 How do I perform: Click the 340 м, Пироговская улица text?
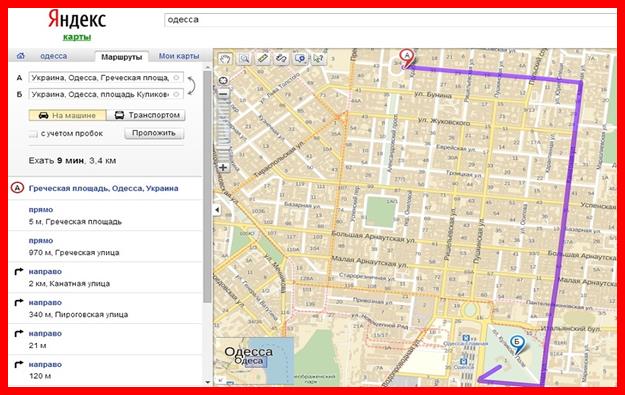click(78, 314)
